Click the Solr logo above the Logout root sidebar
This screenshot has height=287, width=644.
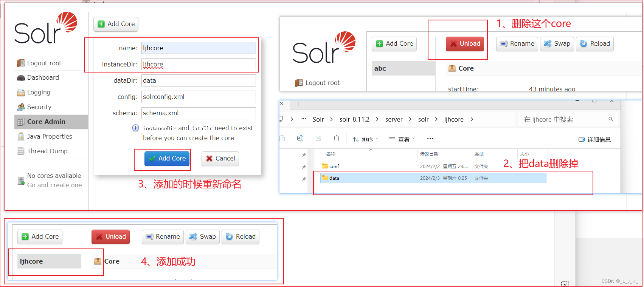[x=45, y=28]
